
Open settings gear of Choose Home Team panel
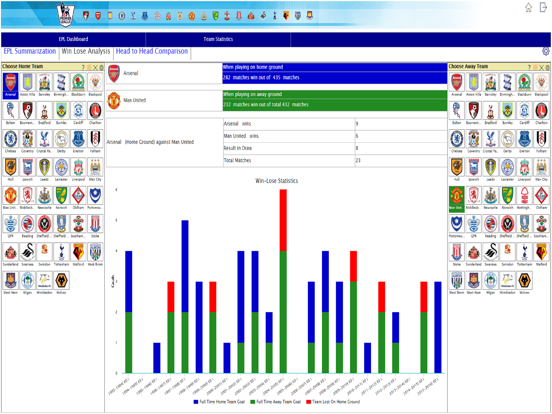pos(101,67)
